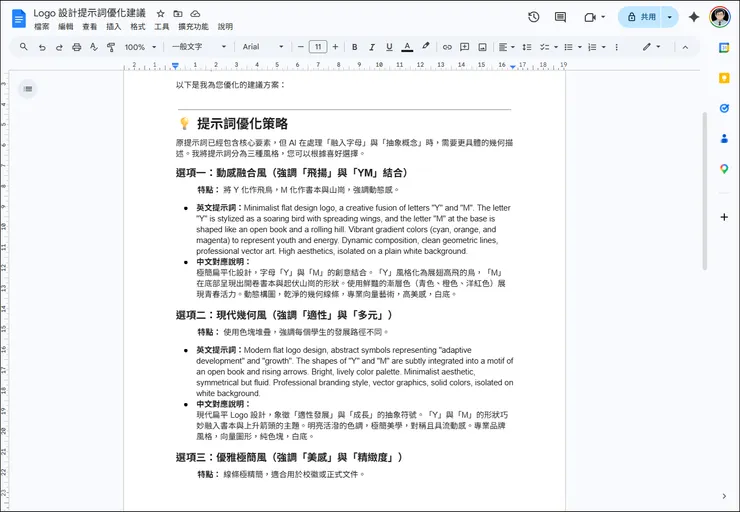740x512 pixels.
Task: Search the menus magnifier icon
Action: pos(24,47)
